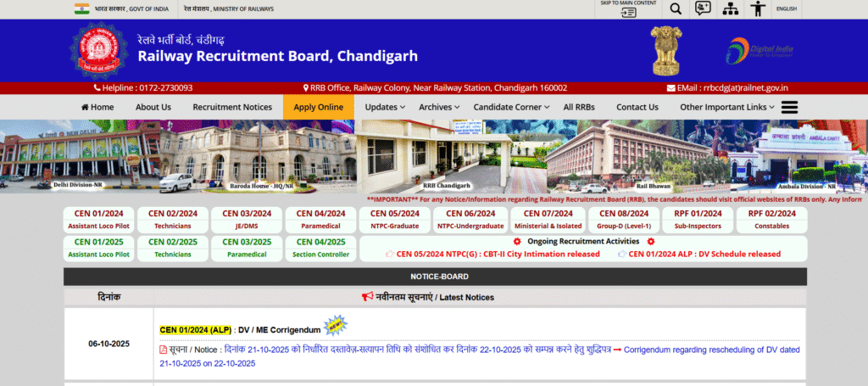Expand the Updates dropdown menu
This screenshot has width=868, height=386.
click(385, 107)
